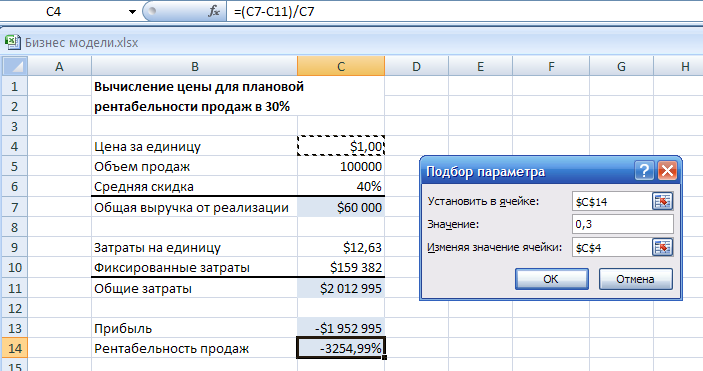Image resolution: width=703 pixels, height=371 pixels.
Task: Select the $159 382 fixed costs cell
Action: click(341, 267)
